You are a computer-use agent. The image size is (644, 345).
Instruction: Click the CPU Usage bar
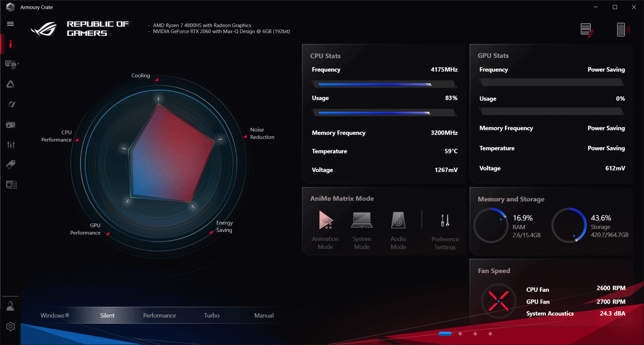pos(384,113)
